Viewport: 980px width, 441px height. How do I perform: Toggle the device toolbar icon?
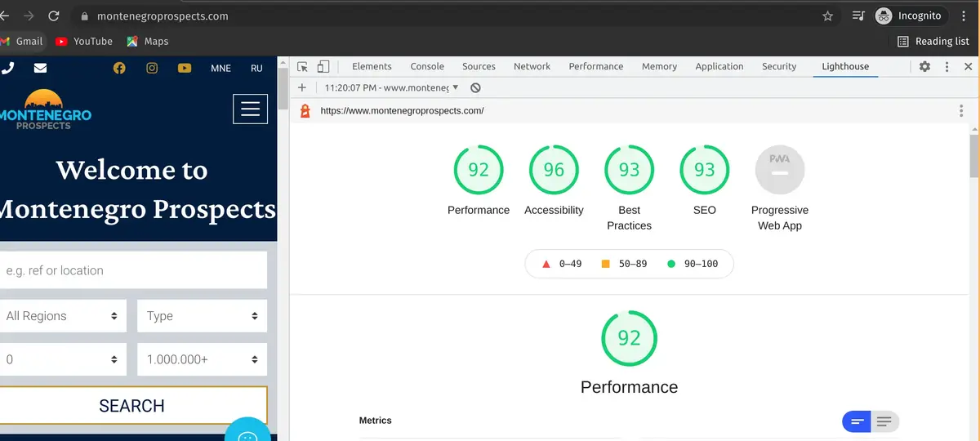tap(323, 67)
